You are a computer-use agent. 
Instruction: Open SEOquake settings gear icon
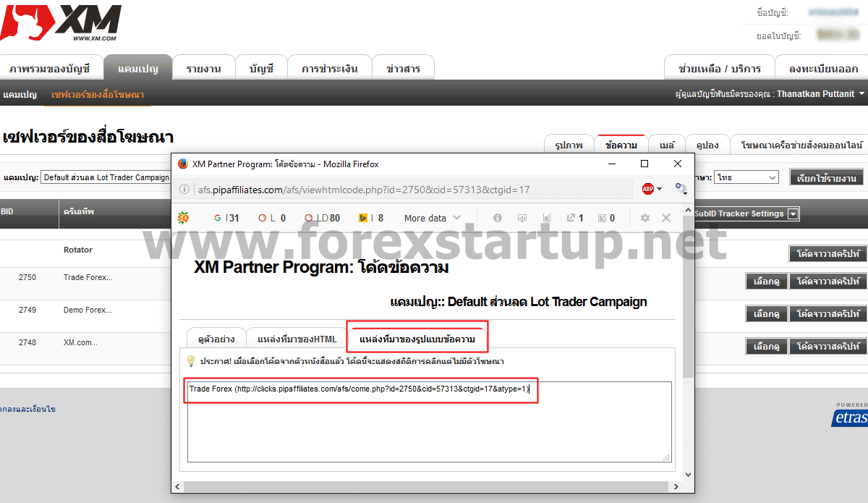pos(645,218)
